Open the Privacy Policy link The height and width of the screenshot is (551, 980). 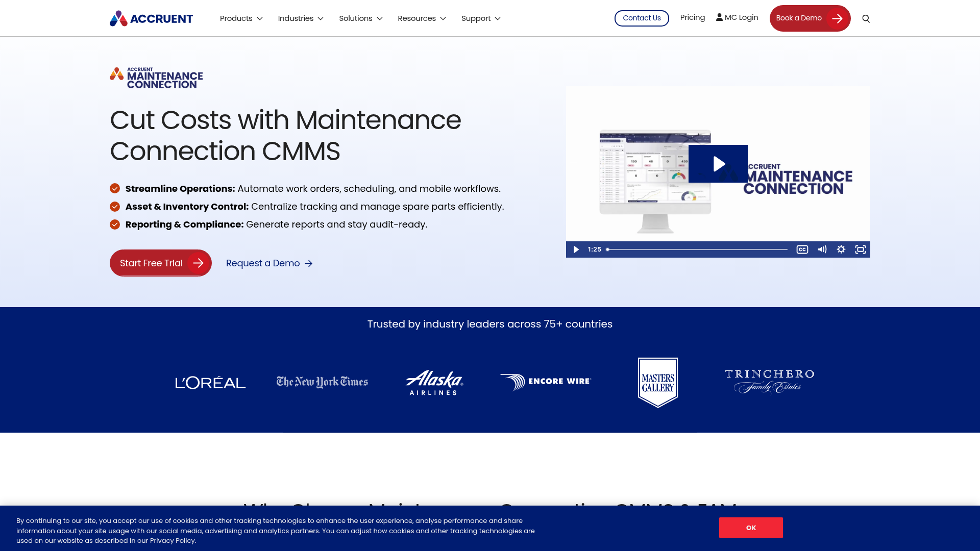point(171,540)
